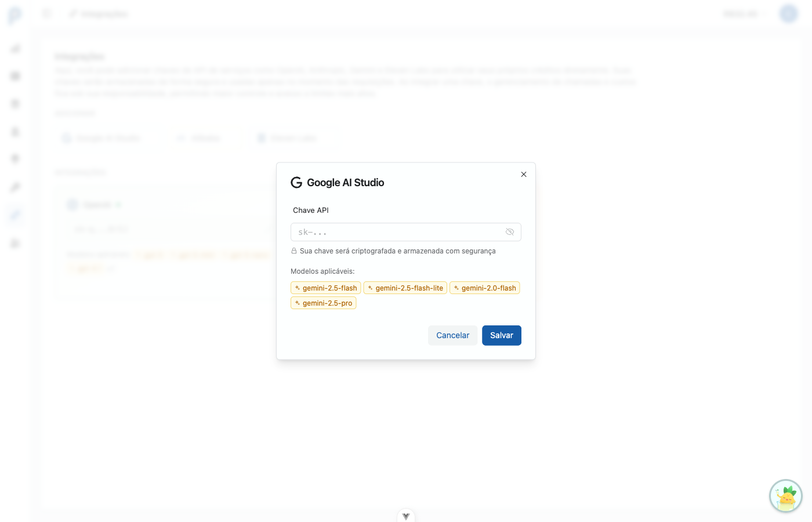Click the analytics icon near the sidebar top
The height and width of the screenshot is (522, 812).
[x=14, y=48]
